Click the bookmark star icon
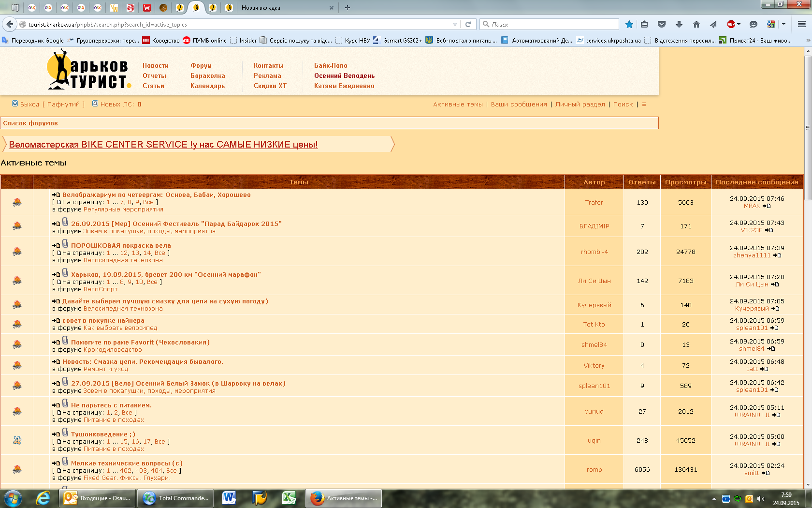The width and height of the screenshot is (812, 508). click(x=629, y=24)
